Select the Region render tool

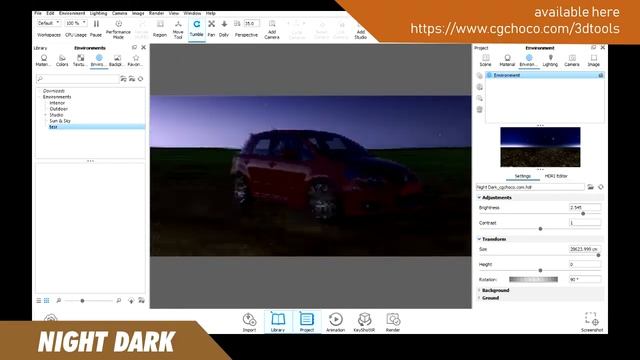(160, 29)
